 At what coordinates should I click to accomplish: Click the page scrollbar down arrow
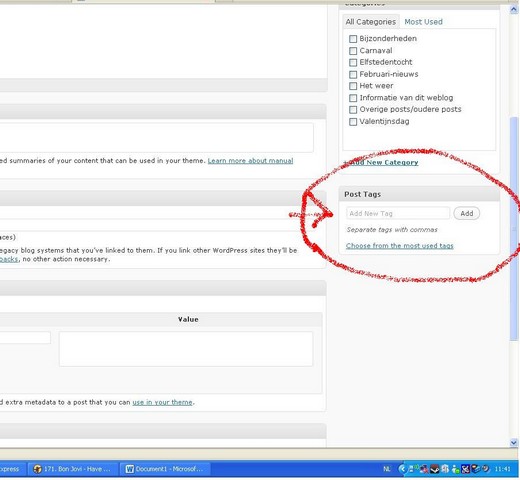pyautogui.click(x=514, y=442)
